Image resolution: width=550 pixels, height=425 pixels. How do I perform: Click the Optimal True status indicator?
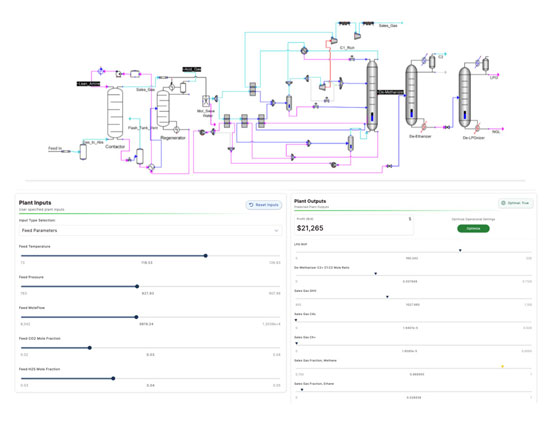516,203
